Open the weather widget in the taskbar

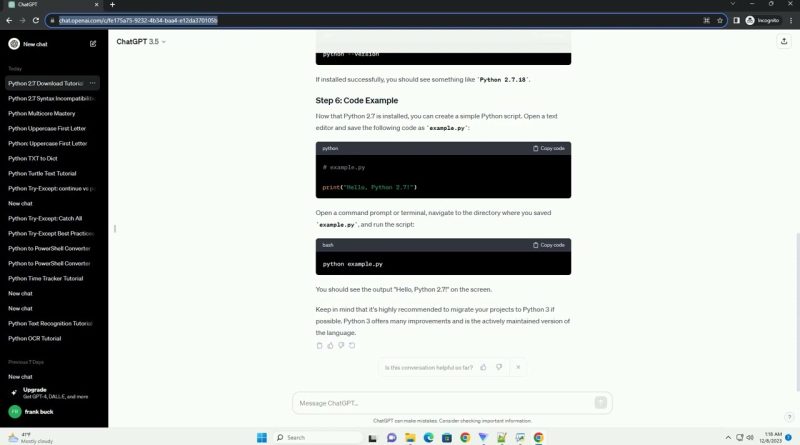[x=31, y=437]
